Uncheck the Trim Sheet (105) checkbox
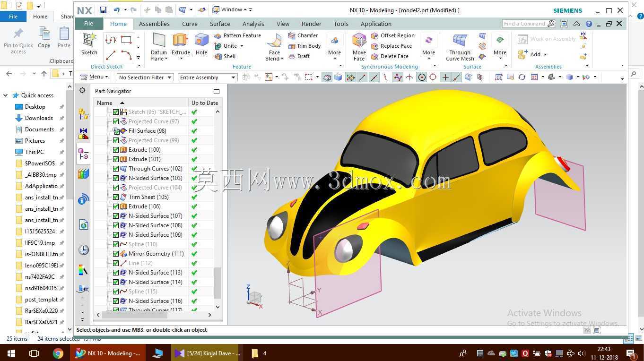This screenshot has width=644, height=361. (116, 197)
